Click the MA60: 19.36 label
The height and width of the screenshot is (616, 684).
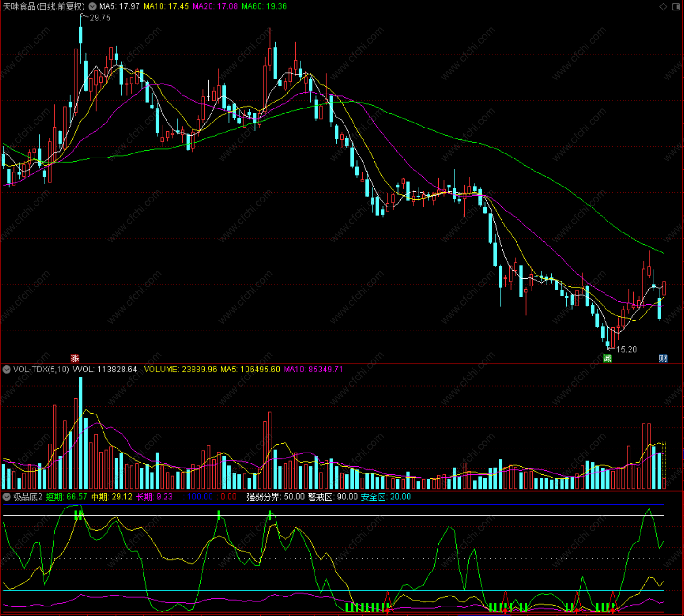[264, 6]
